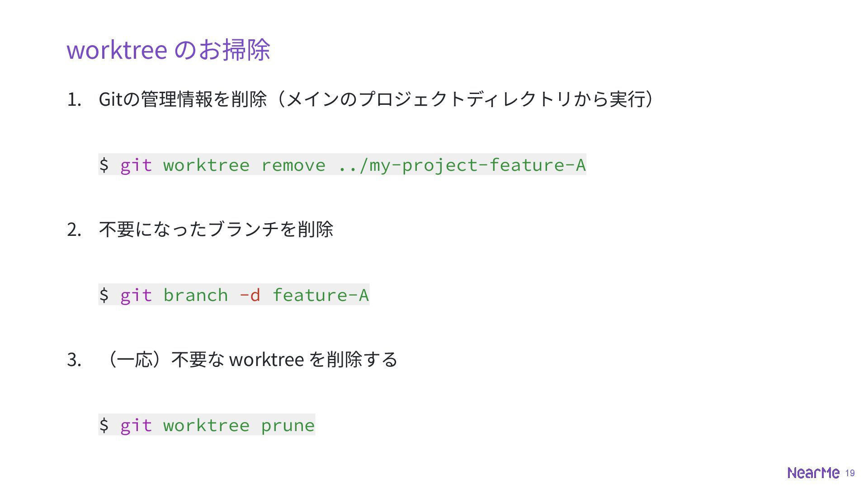Viewport: 868px width, 488px height.
Task: Click the list number '3.'
Action: [x=74, y=360]
